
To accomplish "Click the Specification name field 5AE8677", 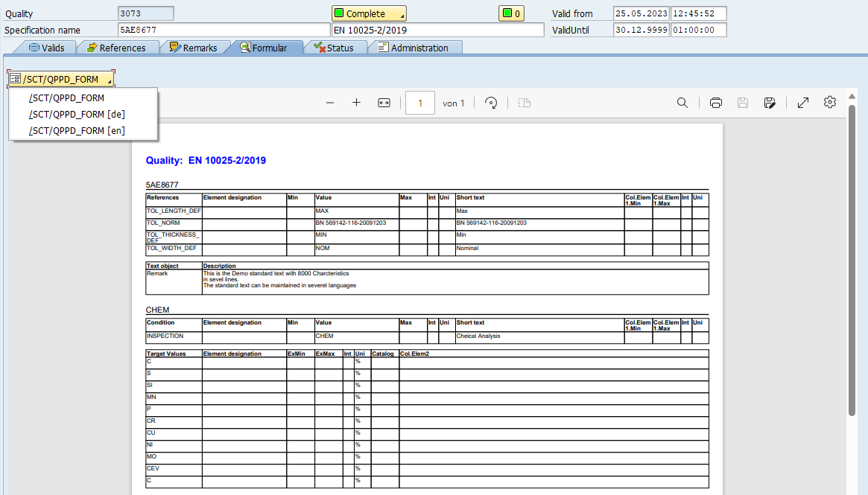I will (223, 30).
